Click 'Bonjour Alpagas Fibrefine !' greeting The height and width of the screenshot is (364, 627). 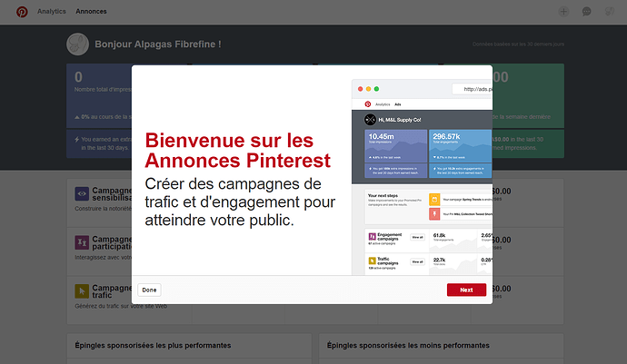pos(158,44)
